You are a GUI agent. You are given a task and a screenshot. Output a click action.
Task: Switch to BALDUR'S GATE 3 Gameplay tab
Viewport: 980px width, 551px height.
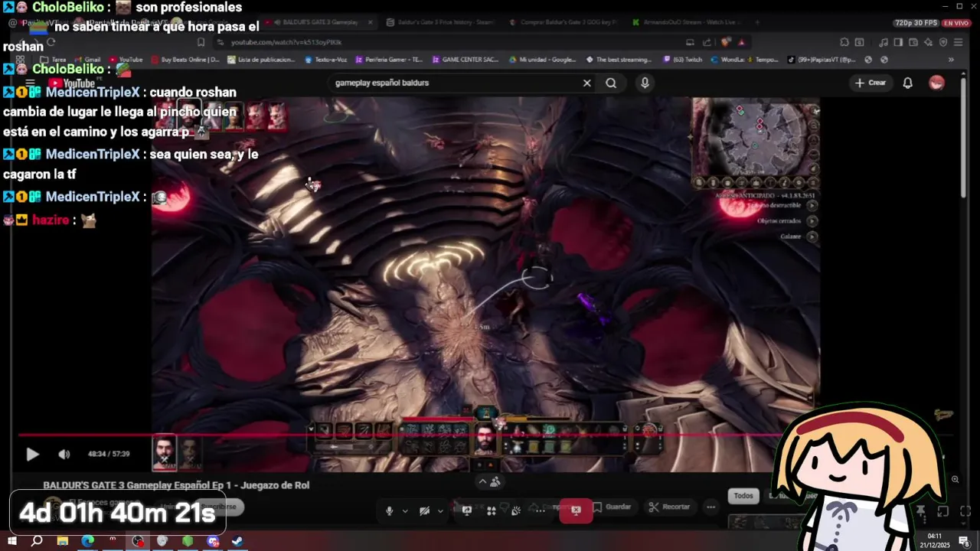322,22
